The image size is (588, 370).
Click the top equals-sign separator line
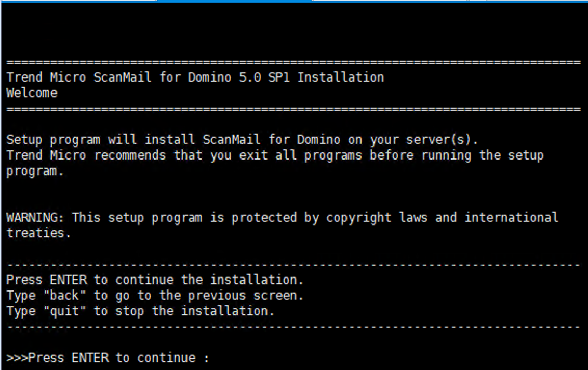(293, 63)
